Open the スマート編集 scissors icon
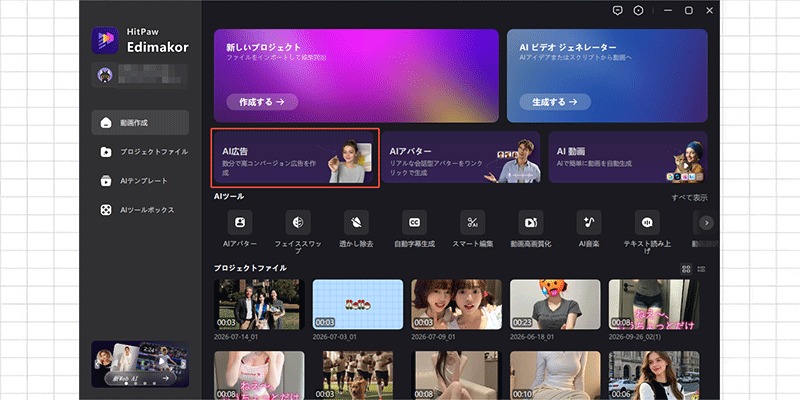This screenshot has height=400, width=800. 472,222
